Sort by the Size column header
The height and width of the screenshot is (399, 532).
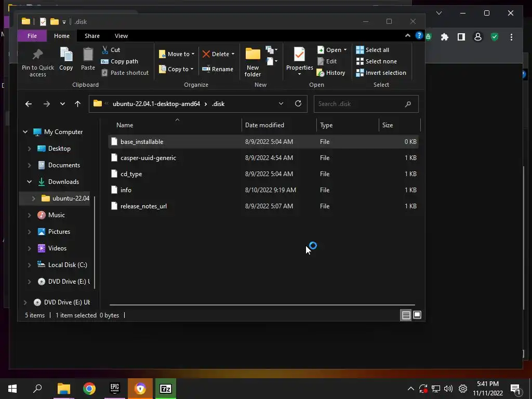click(400, 125)
